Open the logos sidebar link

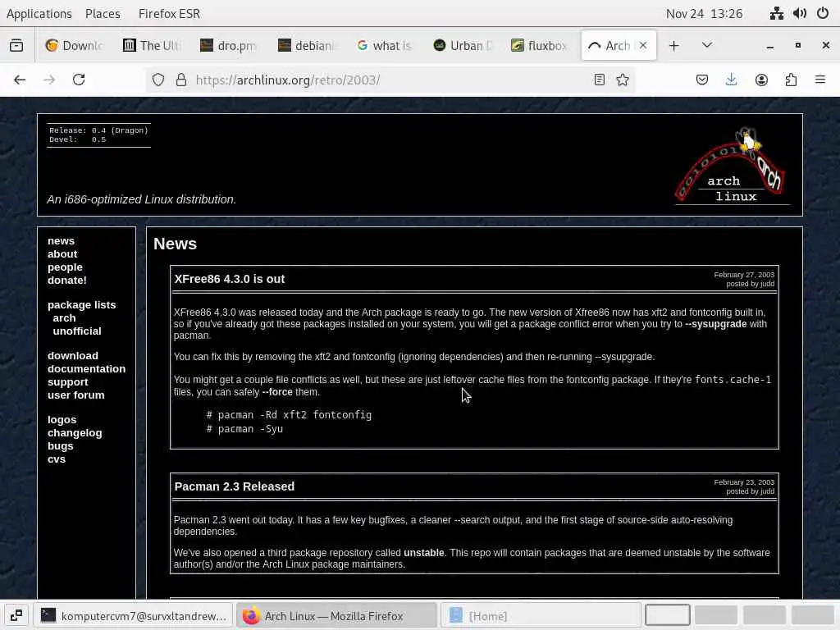click(x=62, y=420)
